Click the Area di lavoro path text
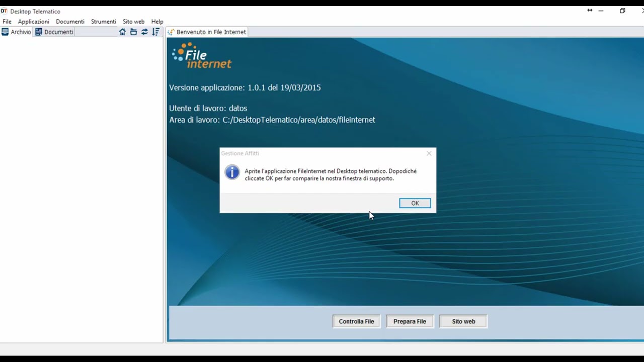Image resolution: width=644 pixels, height=362 pixels. [272, 120]
